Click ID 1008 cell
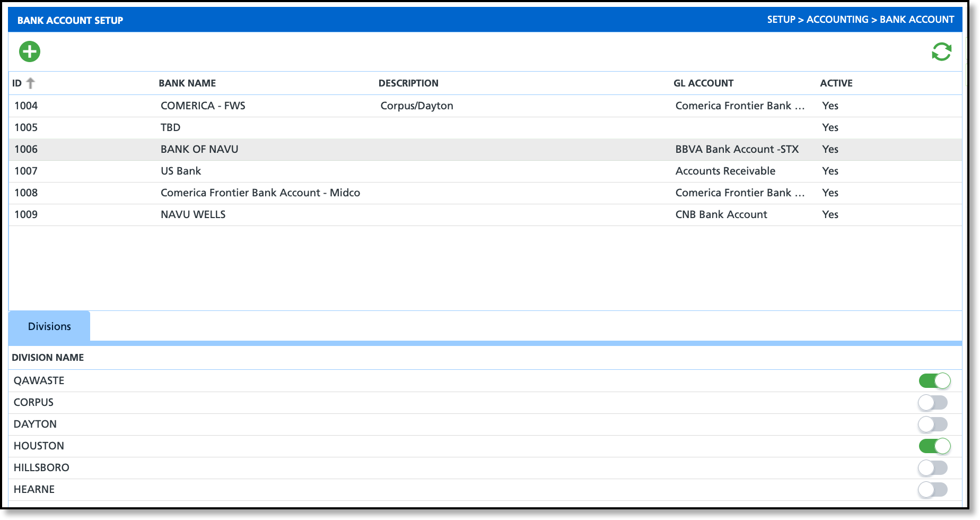Viewport: 980px width, 520px height. click(26, 193)
